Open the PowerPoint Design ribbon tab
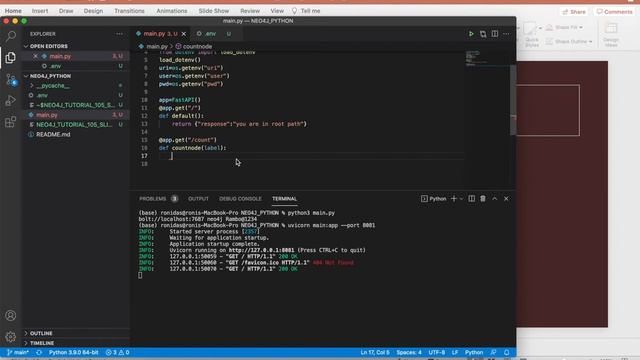This screenshot has height=360, width=640. point(93,11)
